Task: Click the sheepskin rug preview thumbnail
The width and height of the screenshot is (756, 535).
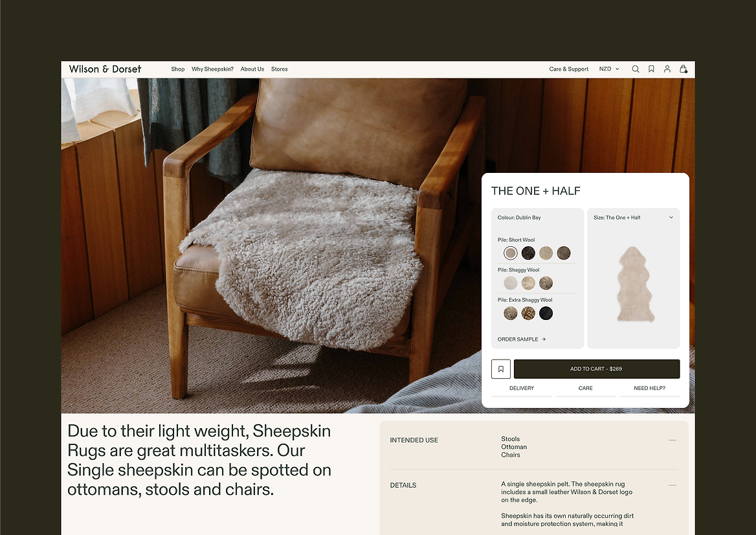Action: (634, 284)
